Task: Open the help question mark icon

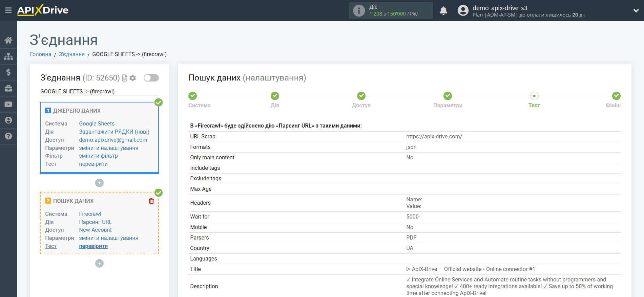Action: pyautogui.click(x=8, y=136)
